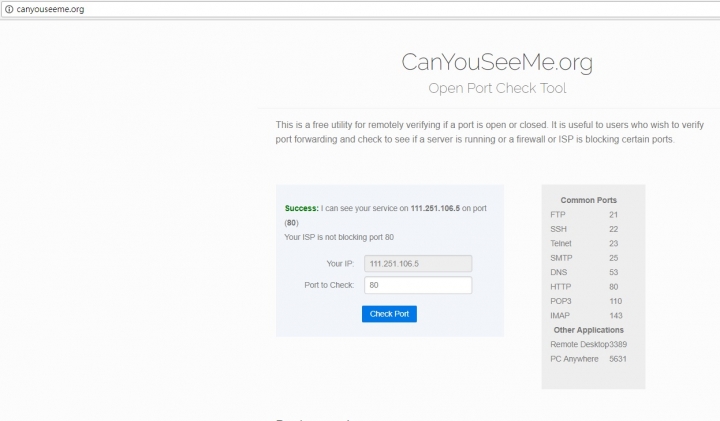Image resolution: width=720 pixels, height=421 pixels.
Task: Click the Port to Check: label
Action: coord(329,285)
